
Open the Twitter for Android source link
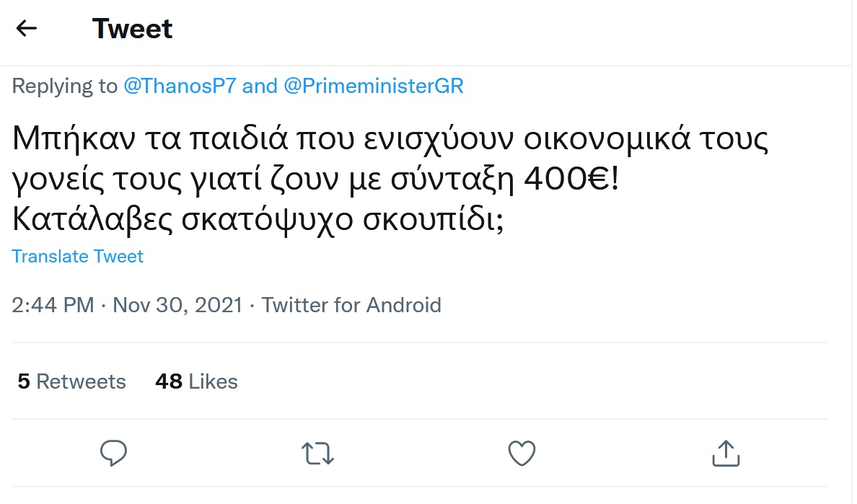[x=351, y=305]
